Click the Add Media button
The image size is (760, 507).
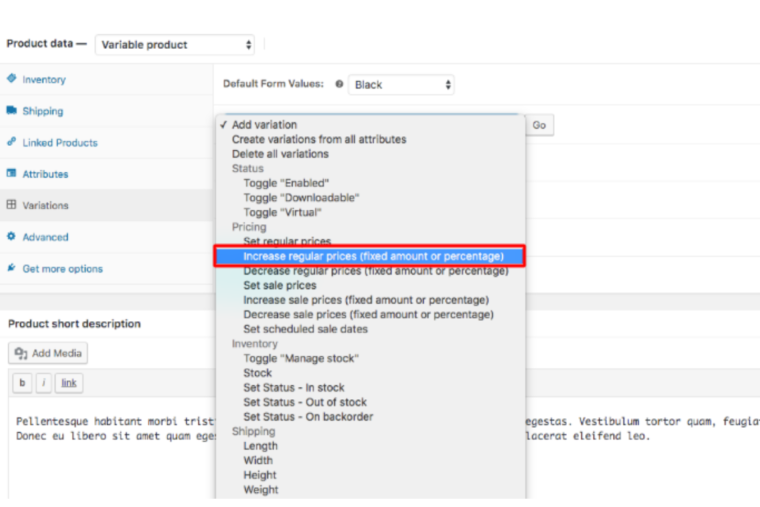tap(48, 353)
